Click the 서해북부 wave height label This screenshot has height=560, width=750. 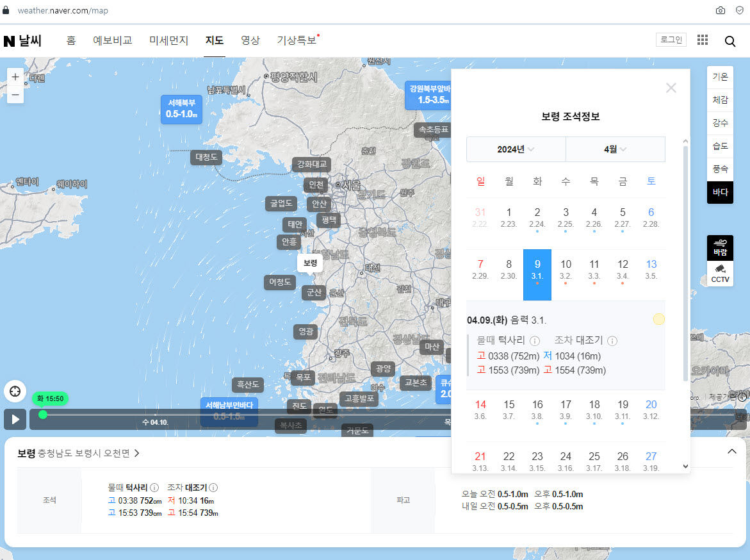click(x=181, y=109)
